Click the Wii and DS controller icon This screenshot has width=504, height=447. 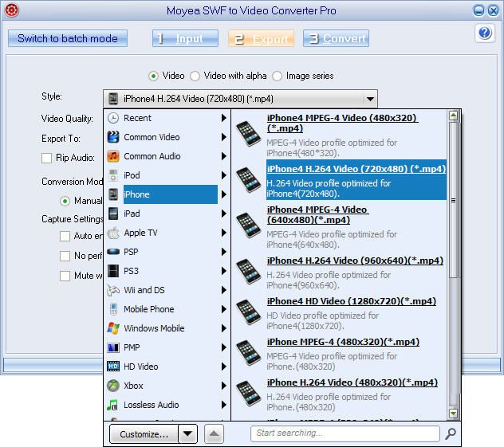pos(113,290)
